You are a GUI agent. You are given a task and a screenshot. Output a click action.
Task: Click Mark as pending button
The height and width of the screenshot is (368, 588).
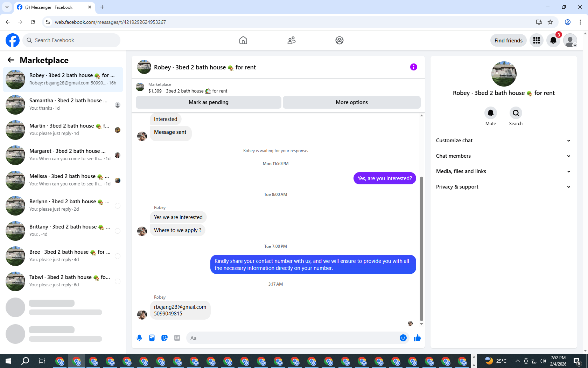tap(209, 102)
